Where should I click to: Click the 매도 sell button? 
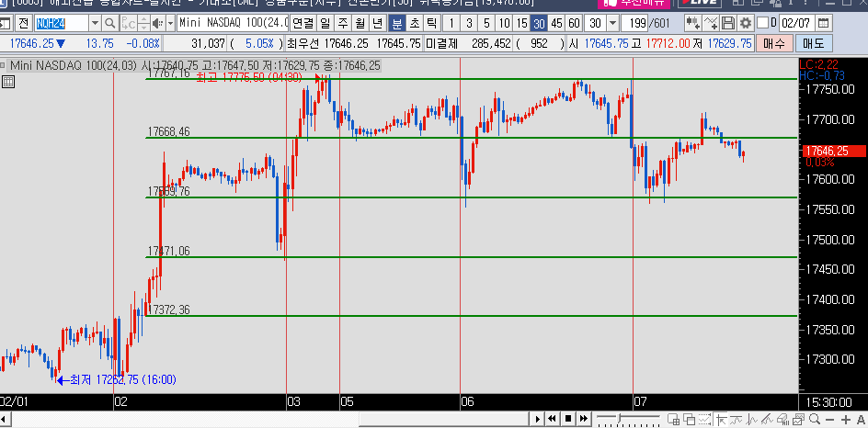point(812,43)
